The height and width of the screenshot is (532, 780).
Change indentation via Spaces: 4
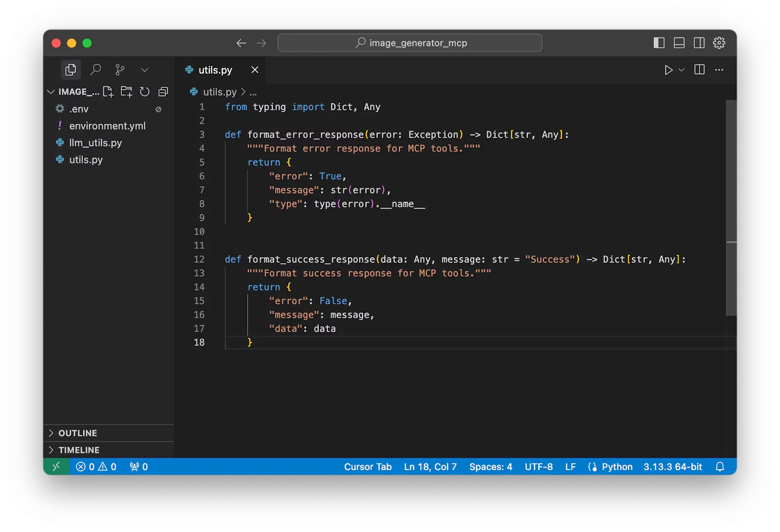click(x=491, y=467)
